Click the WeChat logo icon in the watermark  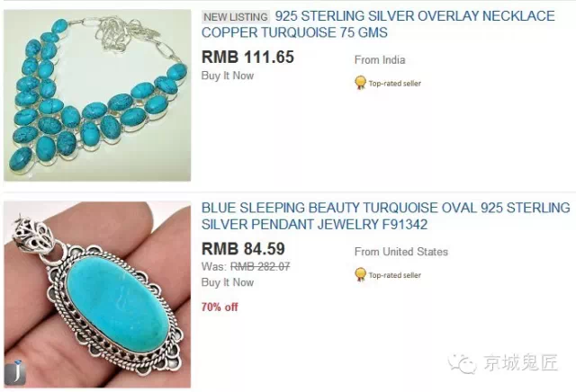pyautogui.click(x=462, y=363)
